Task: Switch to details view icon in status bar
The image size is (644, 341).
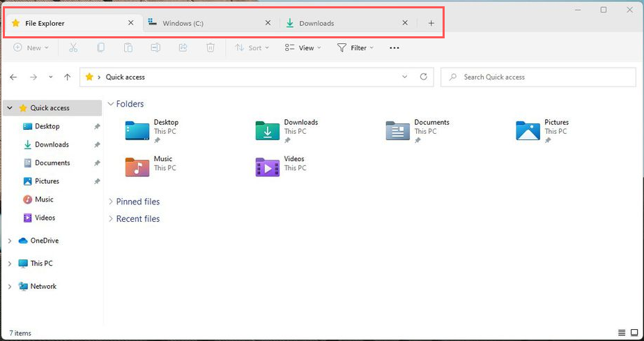Action: (622, 333)
